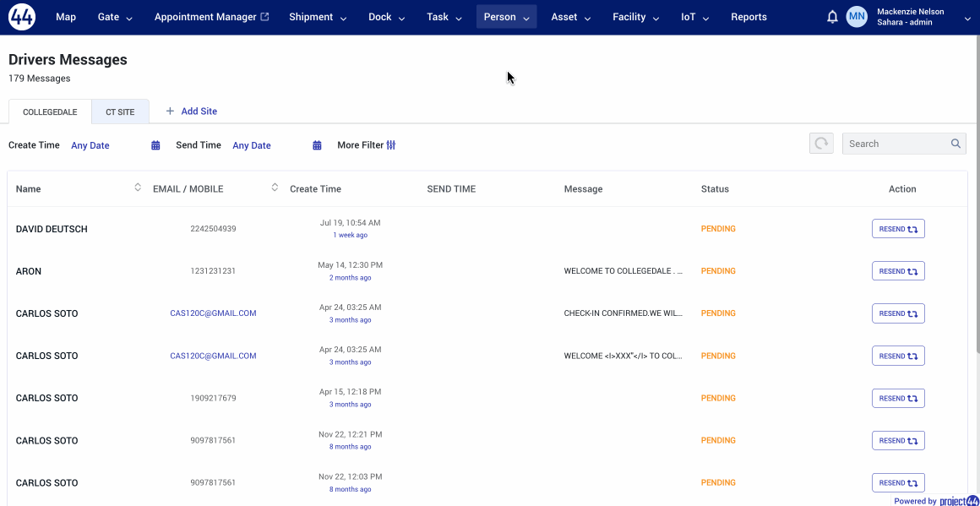980x506 pixels.
Task: Switch to CT SITE tab
Action: coord(120,112)
